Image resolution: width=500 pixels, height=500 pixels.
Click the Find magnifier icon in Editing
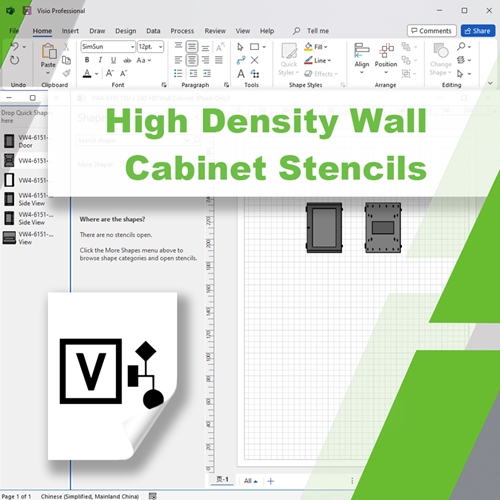461,46
